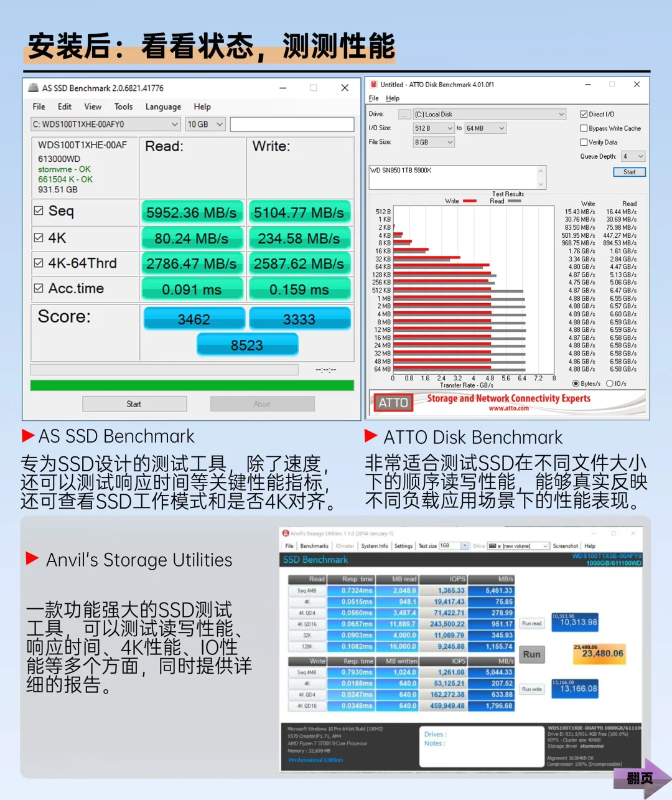Open the e: [new volume] drive dropdown in Anvil
The width and height of the screenshot is (672, 800).
click(x=519, y=546)
